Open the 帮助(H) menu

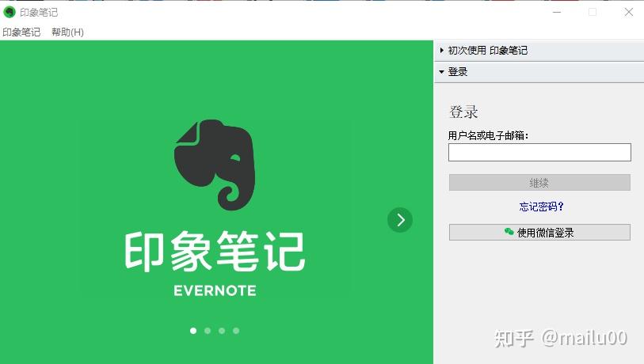pos(68,32)
